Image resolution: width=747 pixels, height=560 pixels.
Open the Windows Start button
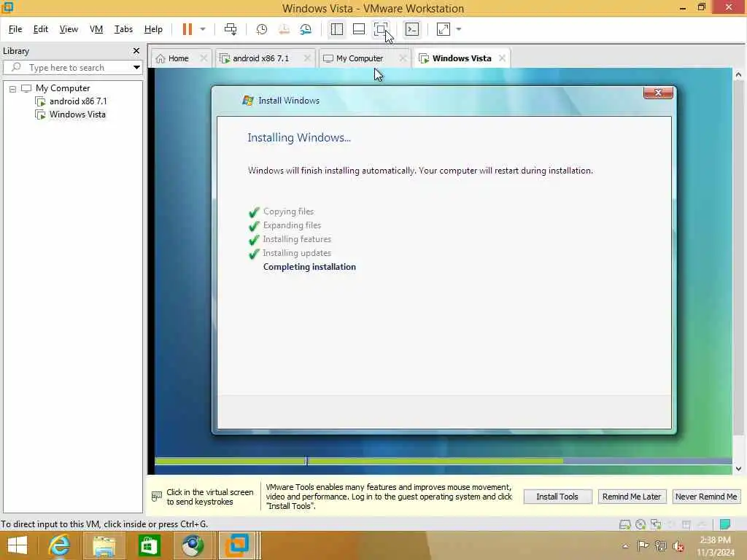click(x=18, y=545)
